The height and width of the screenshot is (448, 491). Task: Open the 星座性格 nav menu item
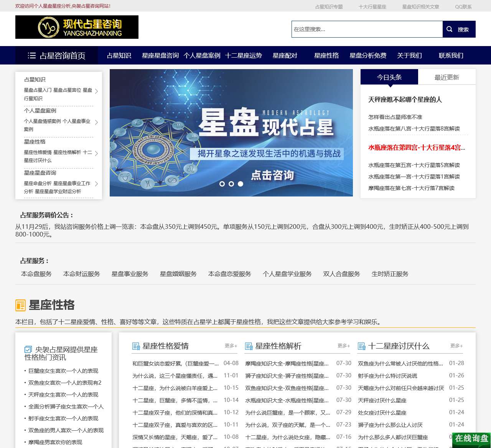pyautogui.click(x=326, y=56)
